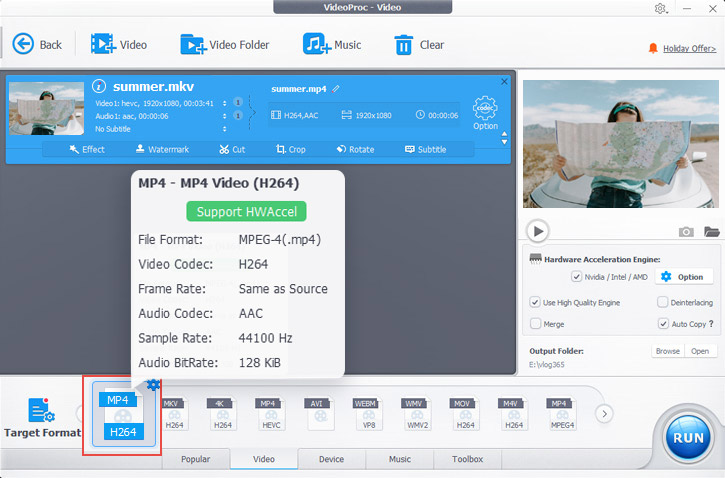This screenshot has height=478, width=725.
Task: Show info for summer.mkv
Action: 98,86
